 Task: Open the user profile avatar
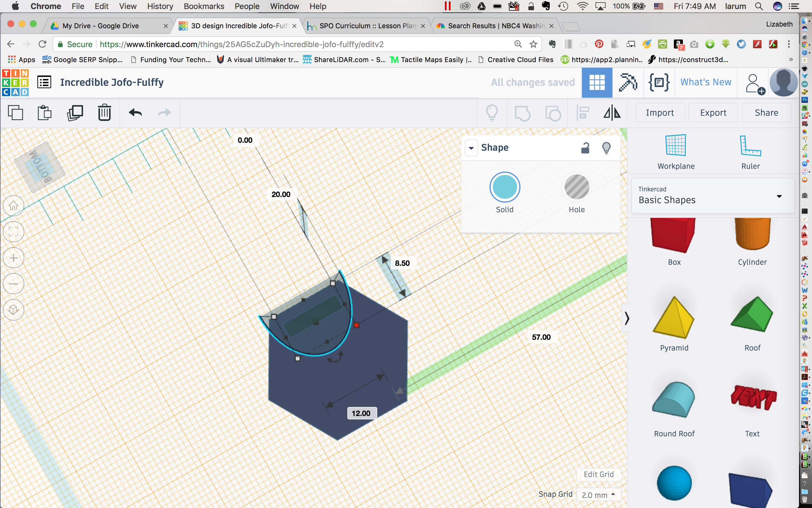pos(784,82)
